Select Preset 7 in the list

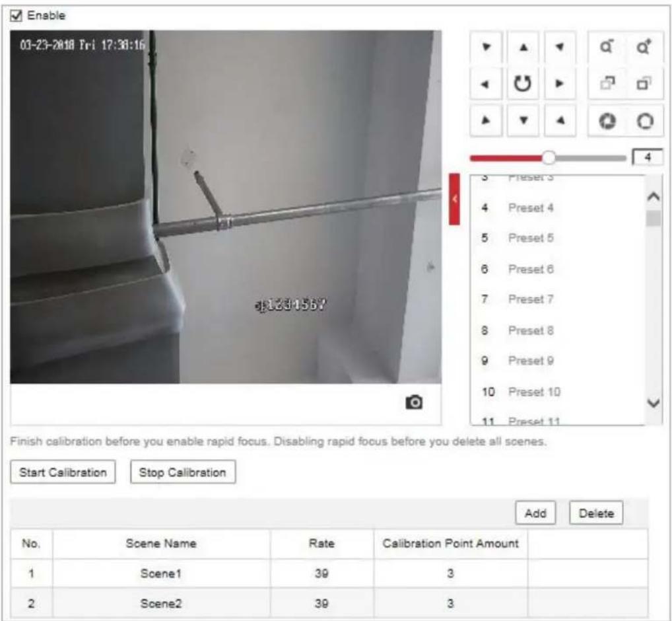point(557,299)
